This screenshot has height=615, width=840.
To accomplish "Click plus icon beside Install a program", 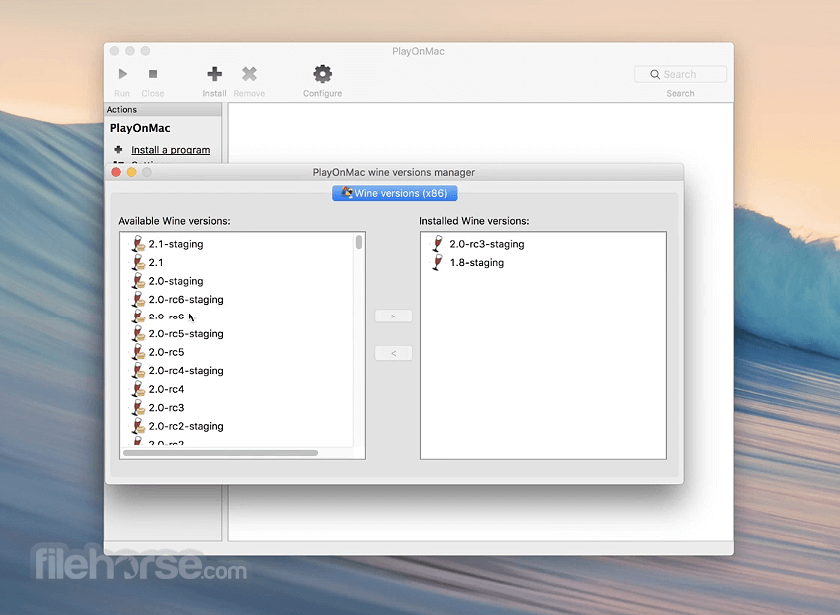I will pos(118,149).
